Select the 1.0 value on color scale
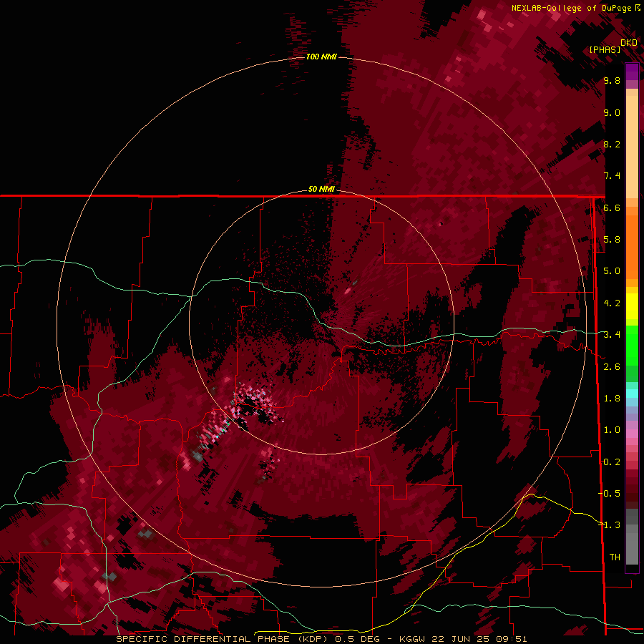The image size is (644, 644). (x=612, y=430)
